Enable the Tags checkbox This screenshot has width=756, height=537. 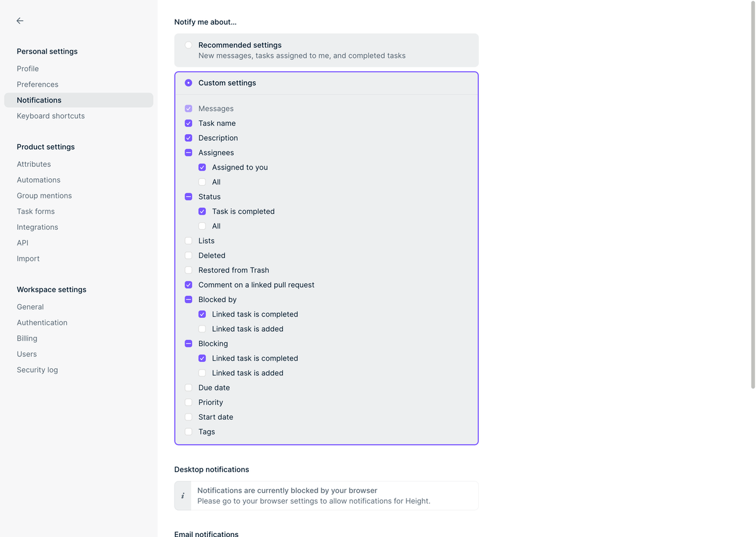pos(188,432)
